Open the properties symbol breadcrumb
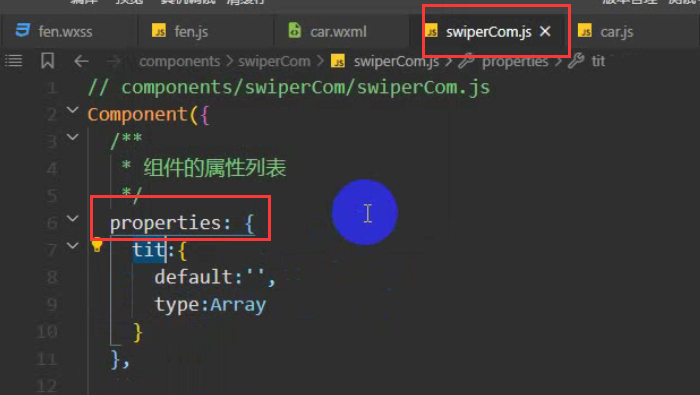700x395 pixels. [x=515, y=61]
